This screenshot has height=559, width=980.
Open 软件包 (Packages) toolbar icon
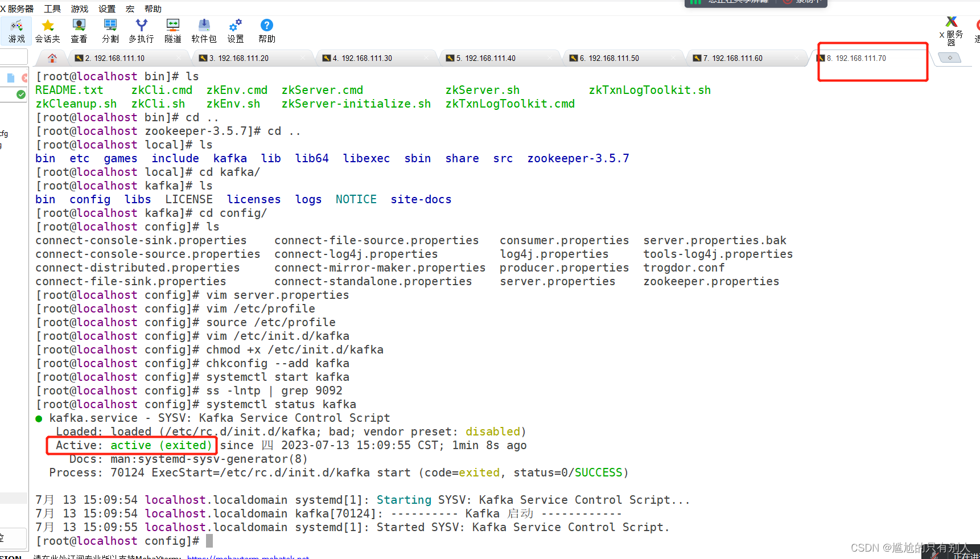point(204,31)
